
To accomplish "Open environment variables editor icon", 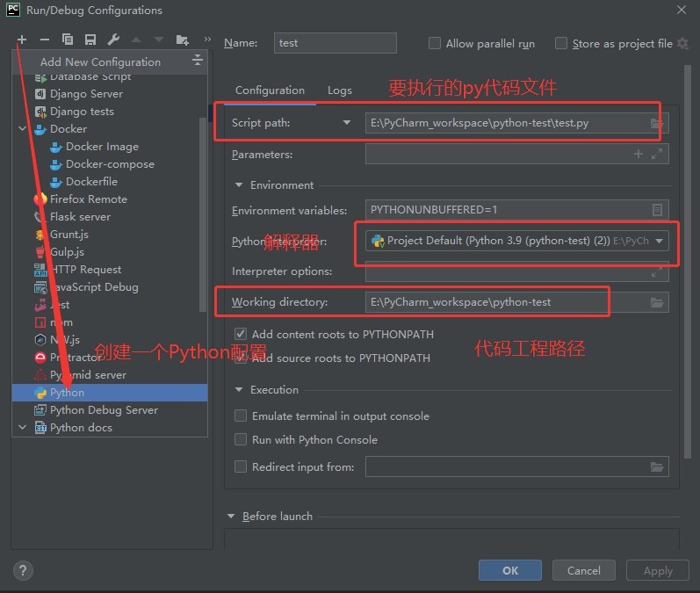I will click(x=657, y=210).
